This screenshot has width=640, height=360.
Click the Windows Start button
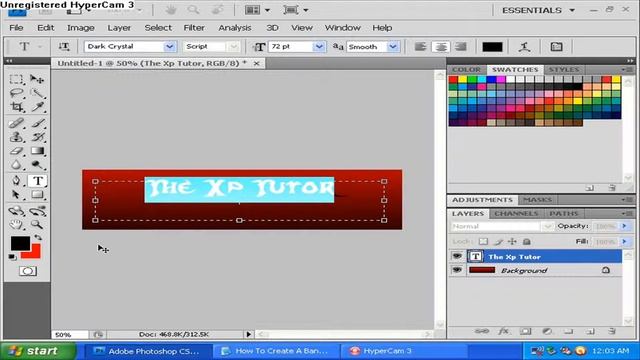tap(38, 351)
